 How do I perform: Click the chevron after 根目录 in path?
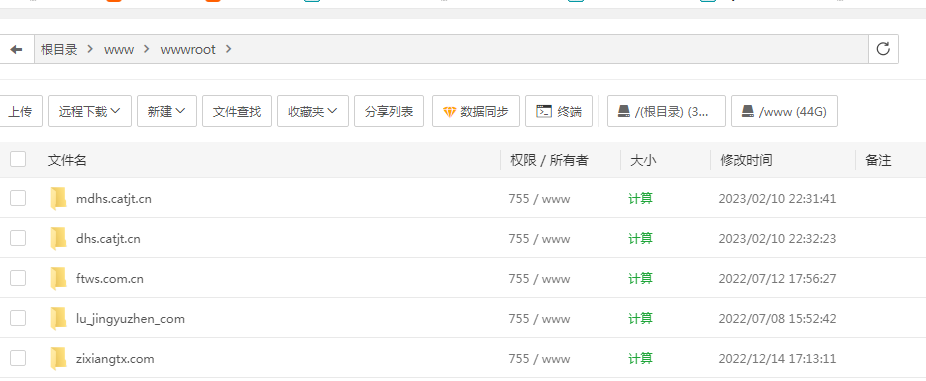tap(90, 50)
